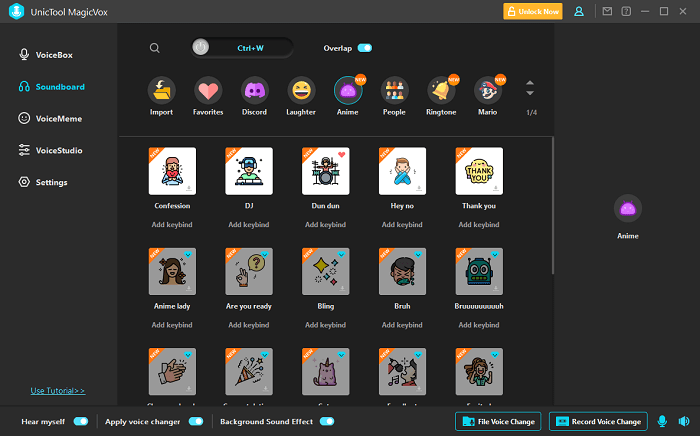Toggle the Hear myself switch
The image size is (700, 436).
(x=81, y=421)
